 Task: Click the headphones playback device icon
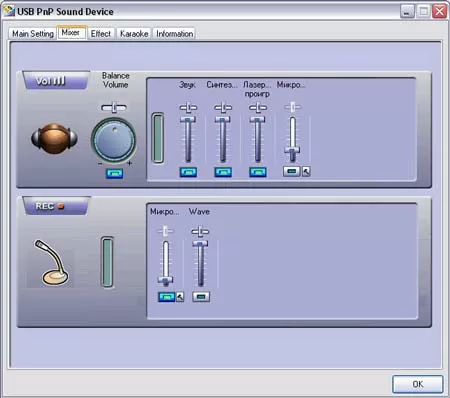tap(54, 138)
